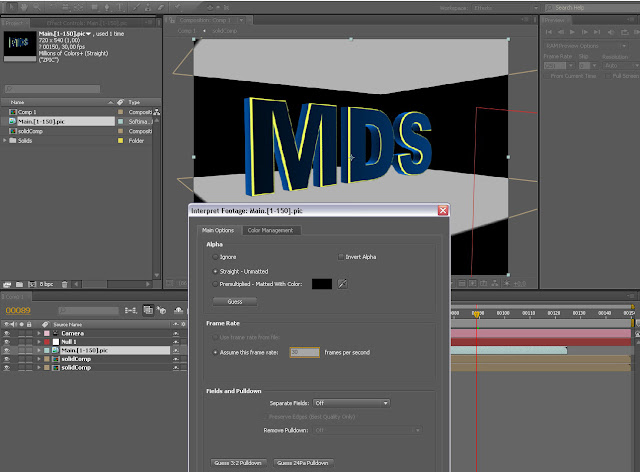This screenshot has width=640, height=472.
Task: Click the eyedropper for matte color
Action: pyautogui.click(x=342, y=284)
